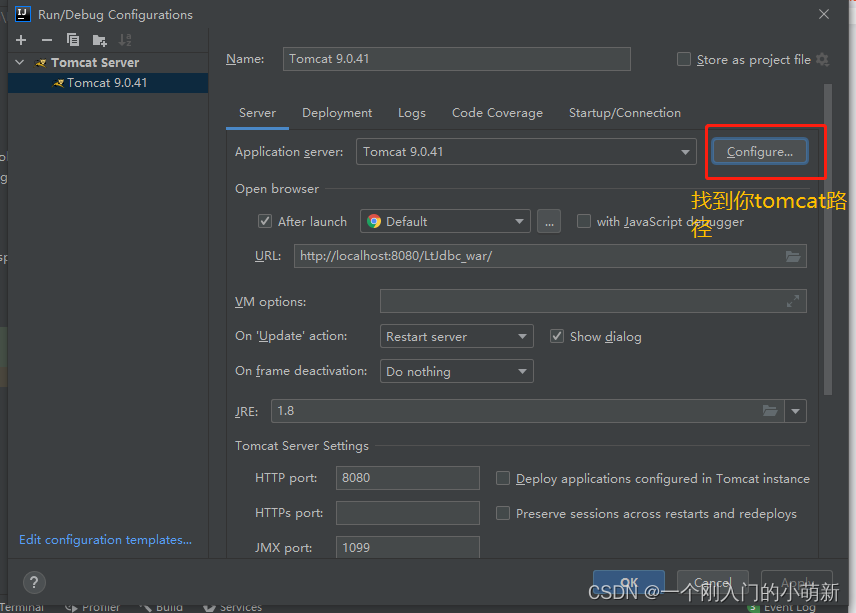Open the Default browser dropdown

click(519, 221)
